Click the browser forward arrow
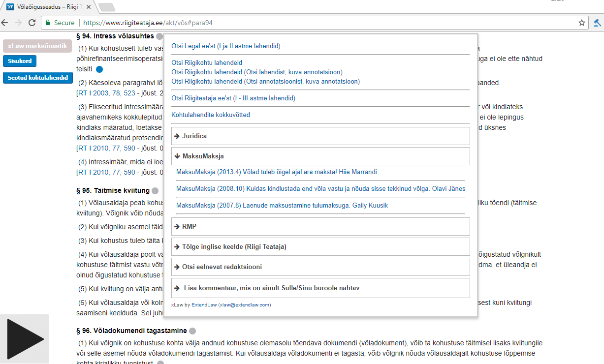 pos(18,23)
